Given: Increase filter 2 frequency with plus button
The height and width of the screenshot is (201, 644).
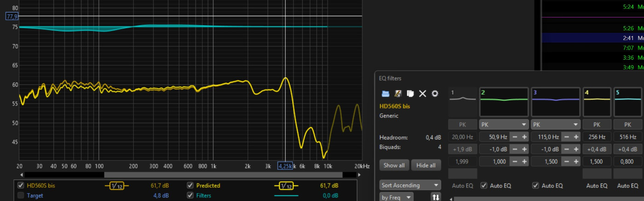Looking at the screenshot, I should click(524, 137).
